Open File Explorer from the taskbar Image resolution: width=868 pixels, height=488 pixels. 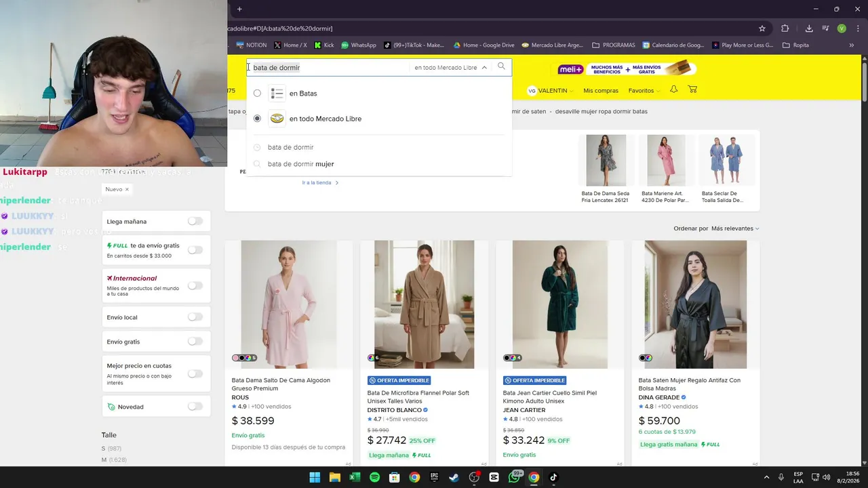click(x=334, y=477)
